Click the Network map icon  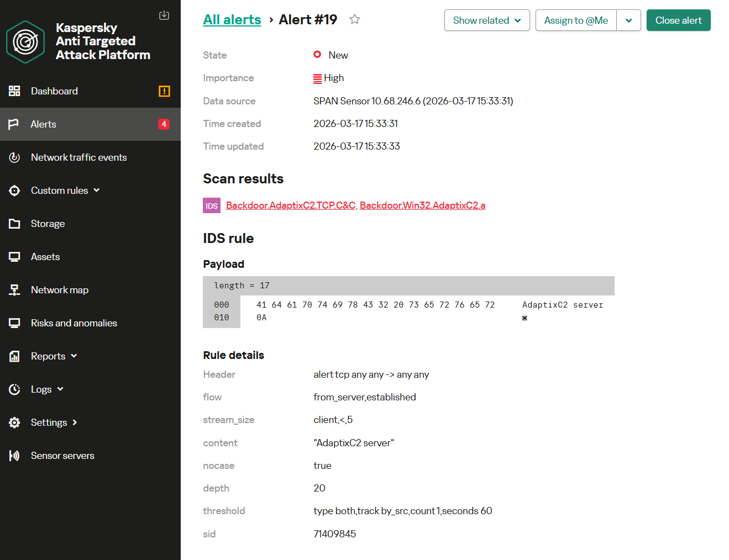click(x=15, y=290)
